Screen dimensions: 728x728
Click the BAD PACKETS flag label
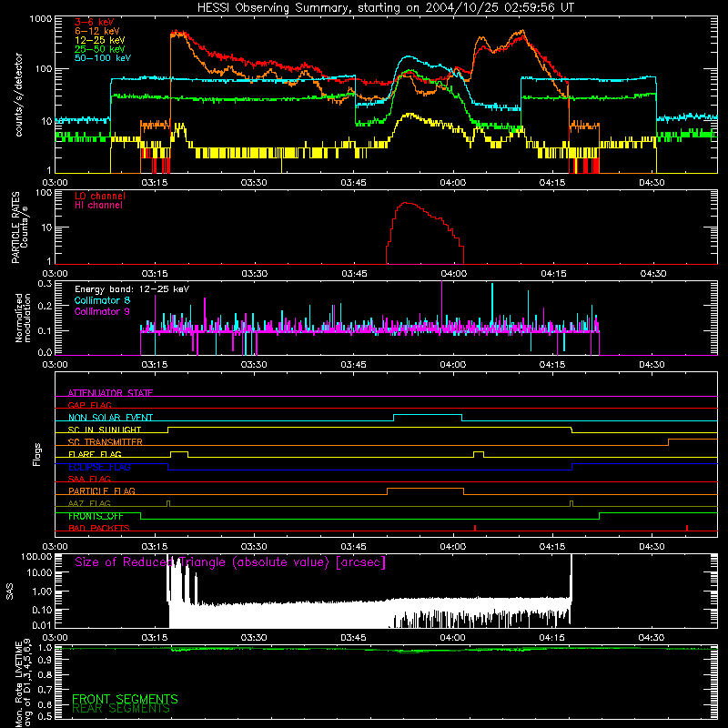point(99,528)
